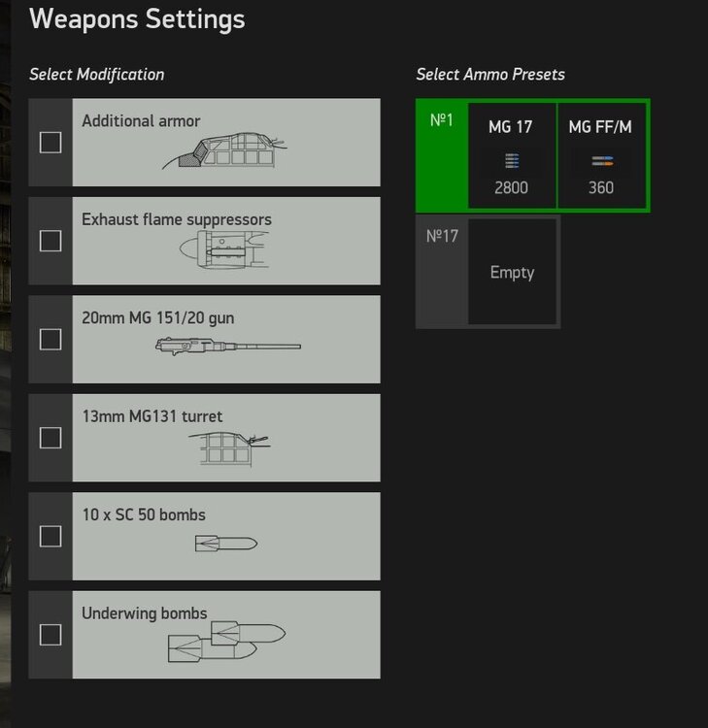
Task: Click the MG 17 ammo belt icon
Action: [x=512, y=161]
